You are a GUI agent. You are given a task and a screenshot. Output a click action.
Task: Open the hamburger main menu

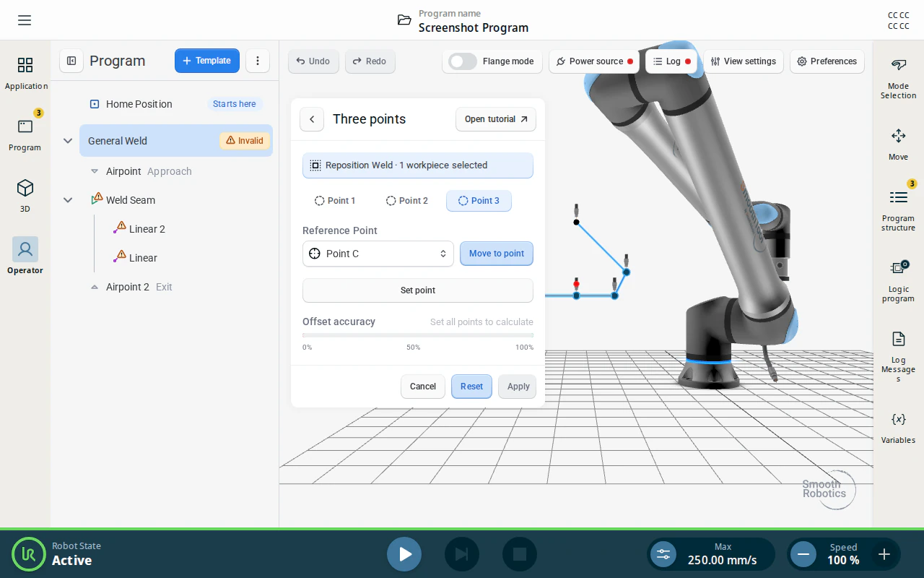[25, 20]
